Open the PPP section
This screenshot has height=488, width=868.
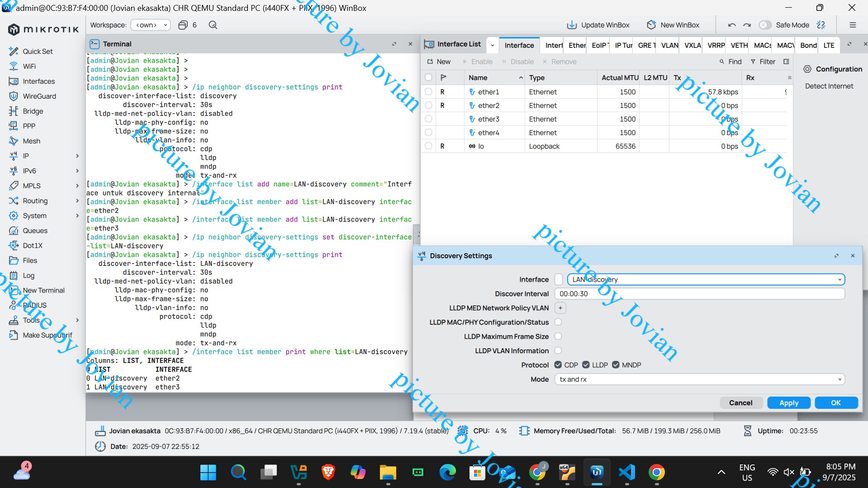pos(29,126)
